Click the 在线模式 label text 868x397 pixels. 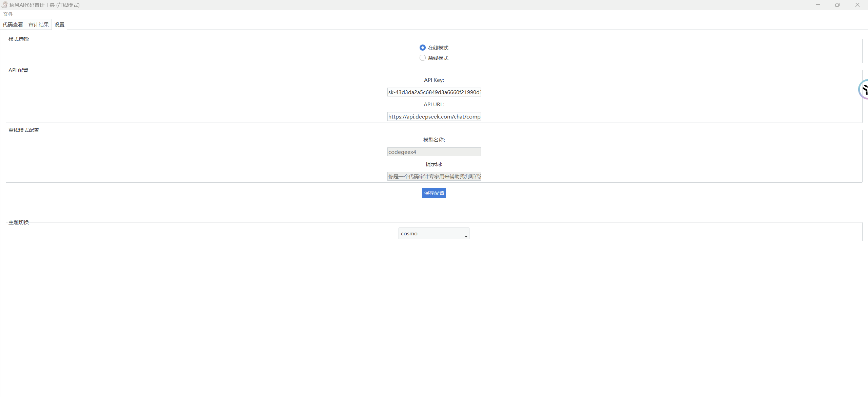click(x=438, y=48)
